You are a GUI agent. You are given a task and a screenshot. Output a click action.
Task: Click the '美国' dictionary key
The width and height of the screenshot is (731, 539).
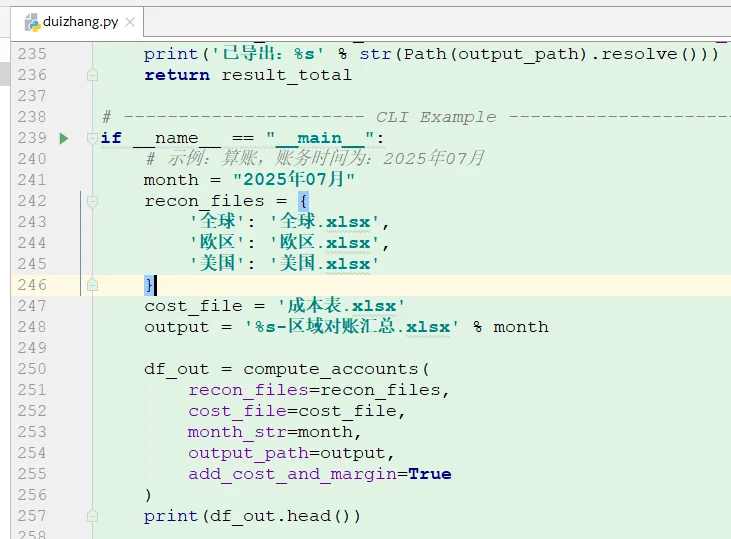click(217, 263)
